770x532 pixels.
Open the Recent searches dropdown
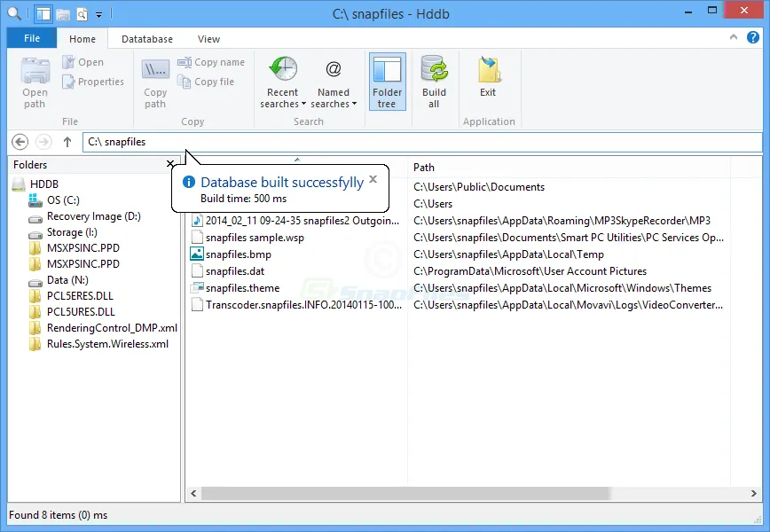click(283, 82)
